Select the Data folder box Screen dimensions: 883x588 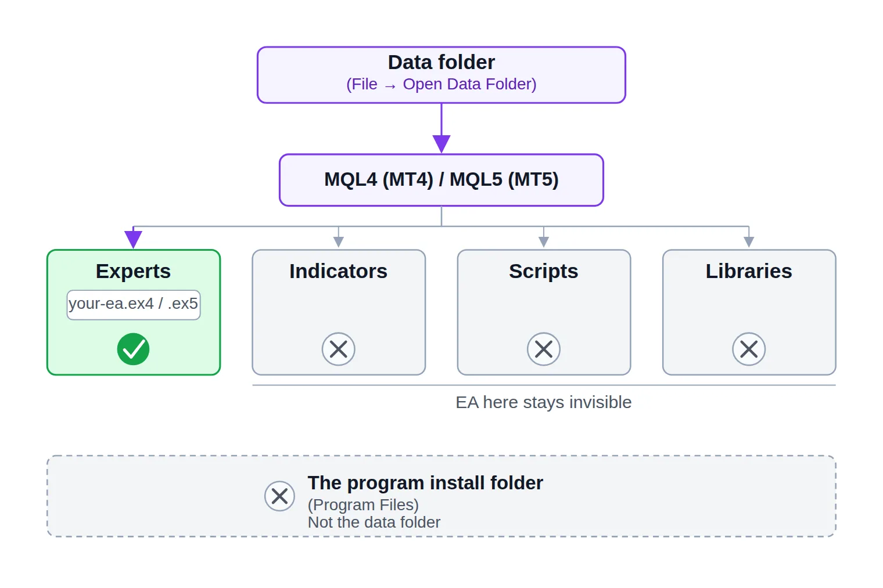(441, 75)
